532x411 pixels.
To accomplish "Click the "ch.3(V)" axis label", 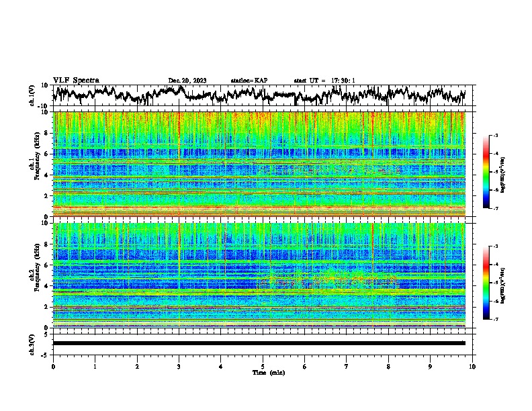I will click(x=32, y=345).
